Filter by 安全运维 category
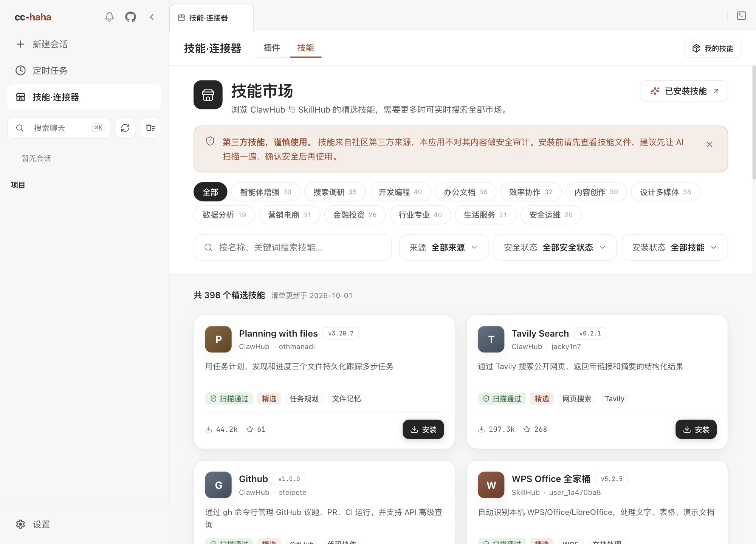This screenshot has height=544, width=756. coord(551,215)
